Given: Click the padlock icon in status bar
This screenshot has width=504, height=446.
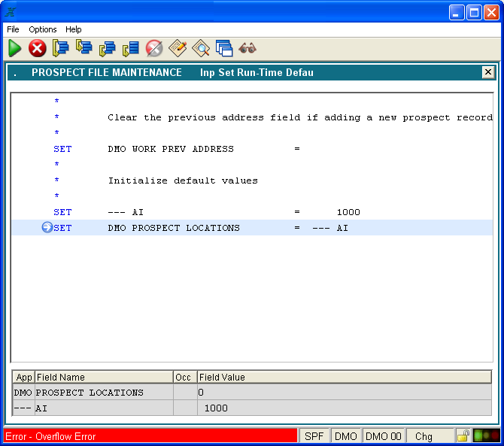Looking at the screenshot, I should point(463,436).
